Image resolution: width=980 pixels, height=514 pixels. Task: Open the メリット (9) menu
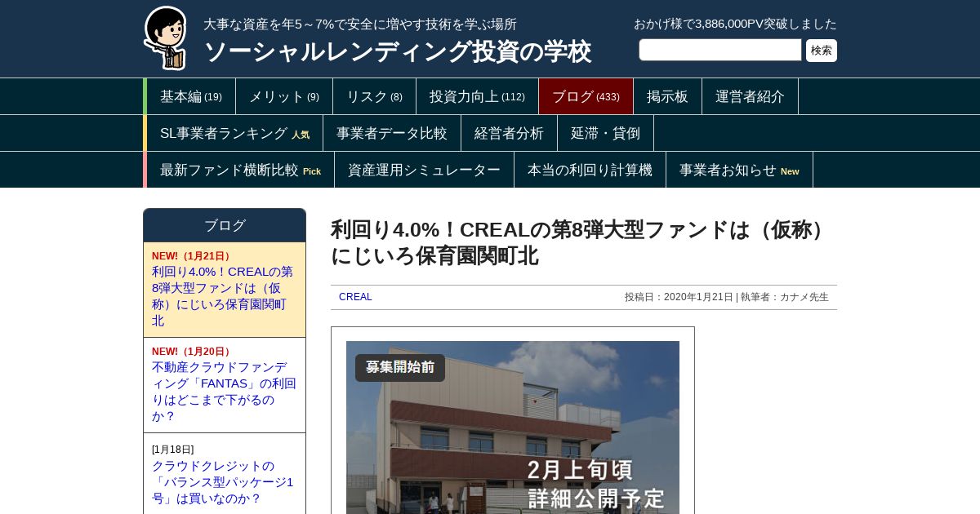tap(284, 96)
